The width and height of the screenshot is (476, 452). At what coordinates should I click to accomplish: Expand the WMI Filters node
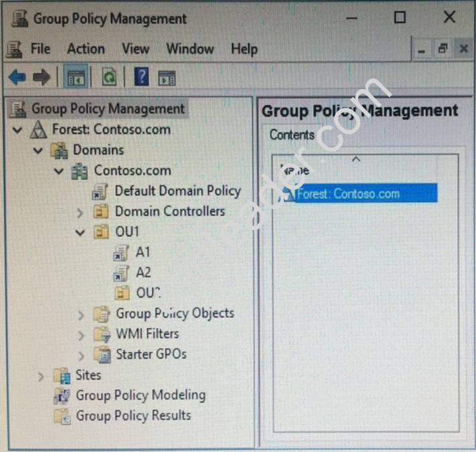pyautogui.click(x=81, y=335)
